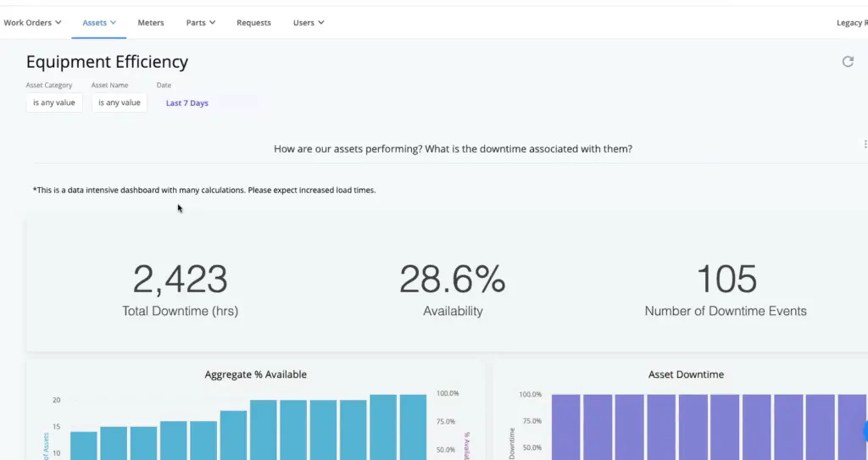Click the Legacy link in top bar

point(850,23)
